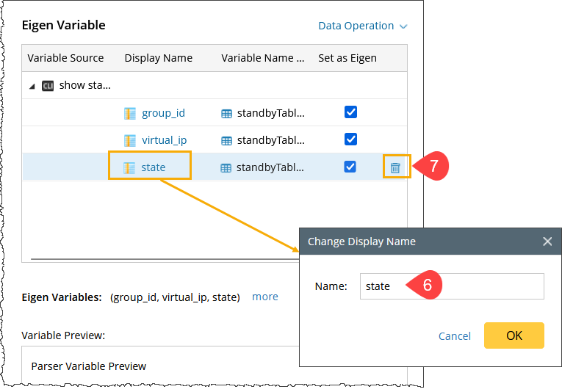Click the Display Name column header
Screen dimensions: 562x392
click(158, 58)
